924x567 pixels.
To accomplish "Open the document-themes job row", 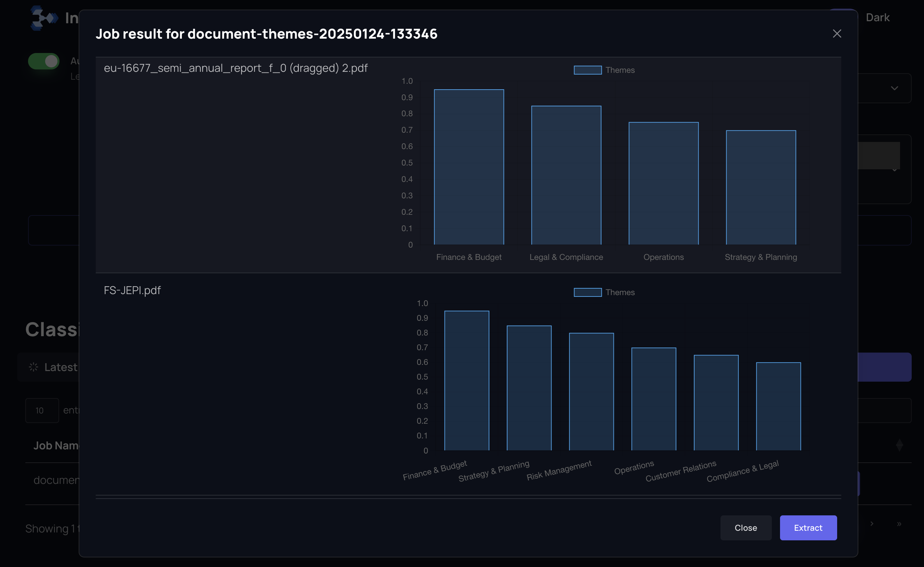I will pos(56,480).
